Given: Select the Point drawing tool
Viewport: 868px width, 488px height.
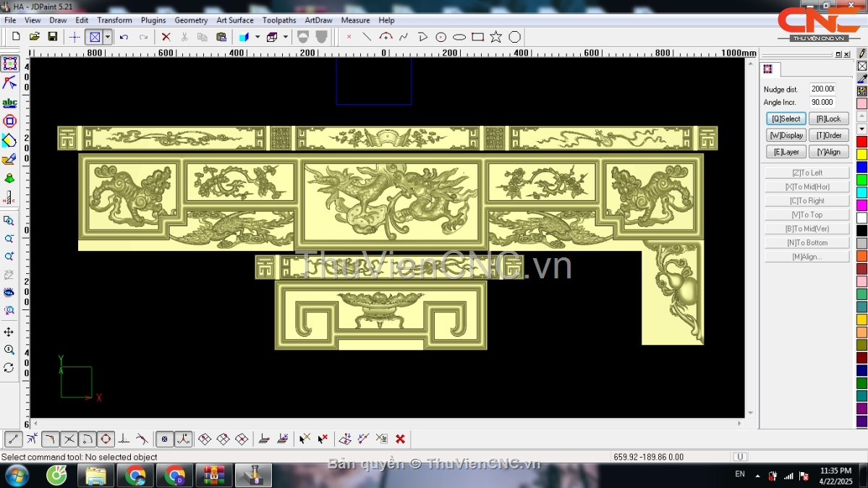Looking at the screenshot, I should coord(349,37).
